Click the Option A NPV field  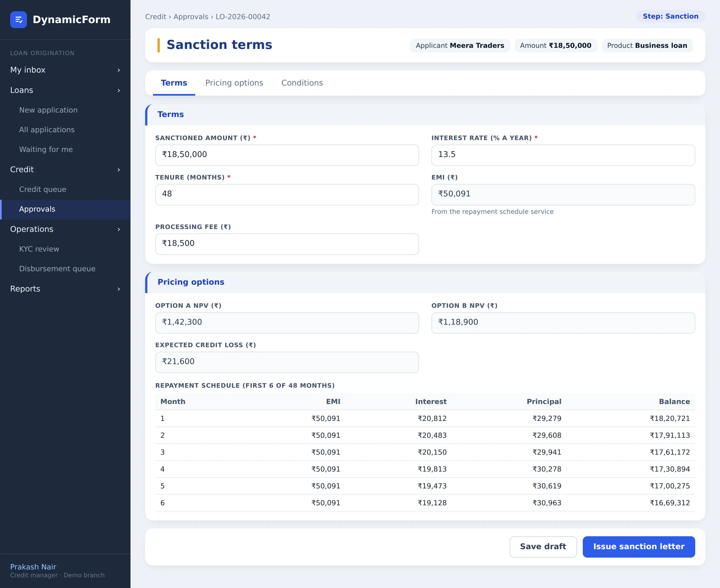coord(287,323)
